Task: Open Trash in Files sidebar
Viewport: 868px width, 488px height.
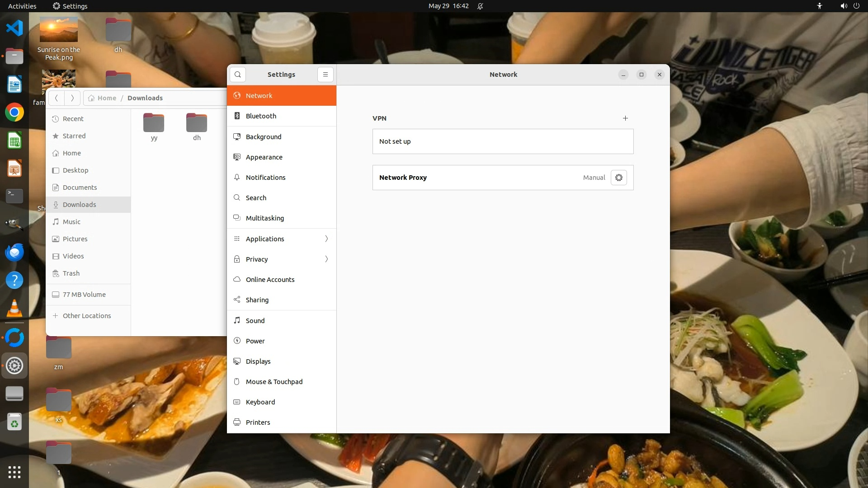Action: [x=71, y=273]
